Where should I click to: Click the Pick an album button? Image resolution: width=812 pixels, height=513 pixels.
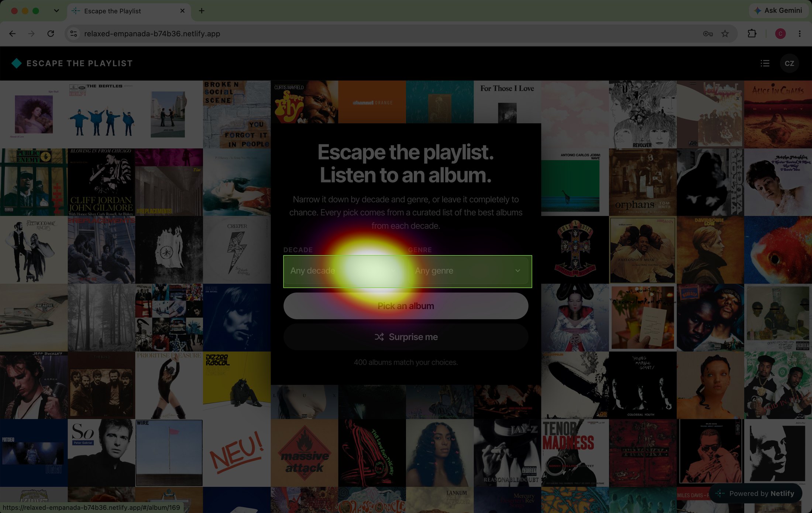pos(406,306)
